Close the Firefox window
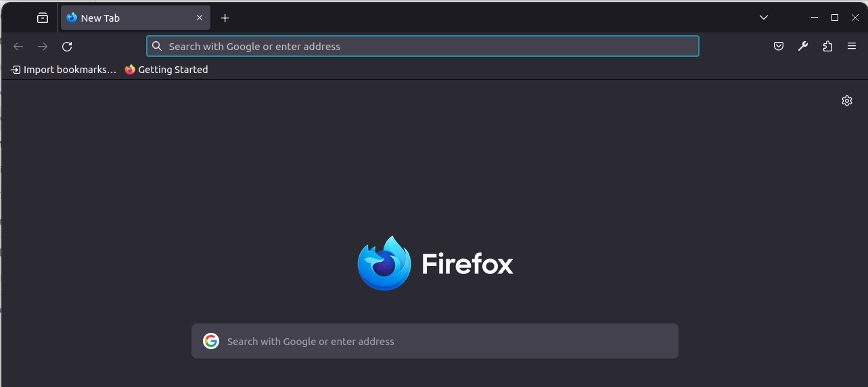This screenshot has width=868, height=387. 855,18
